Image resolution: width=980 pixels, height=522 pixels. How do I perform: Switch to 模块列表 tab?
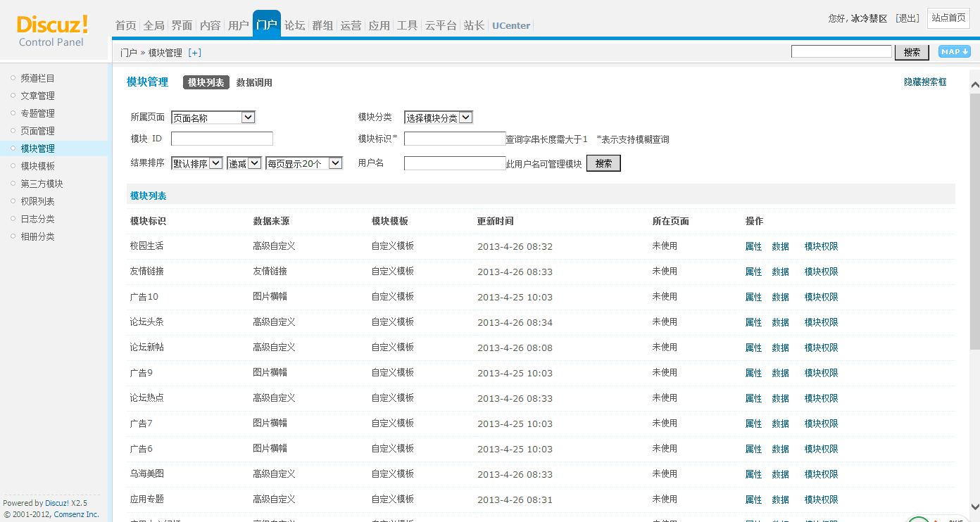[206, 82]
